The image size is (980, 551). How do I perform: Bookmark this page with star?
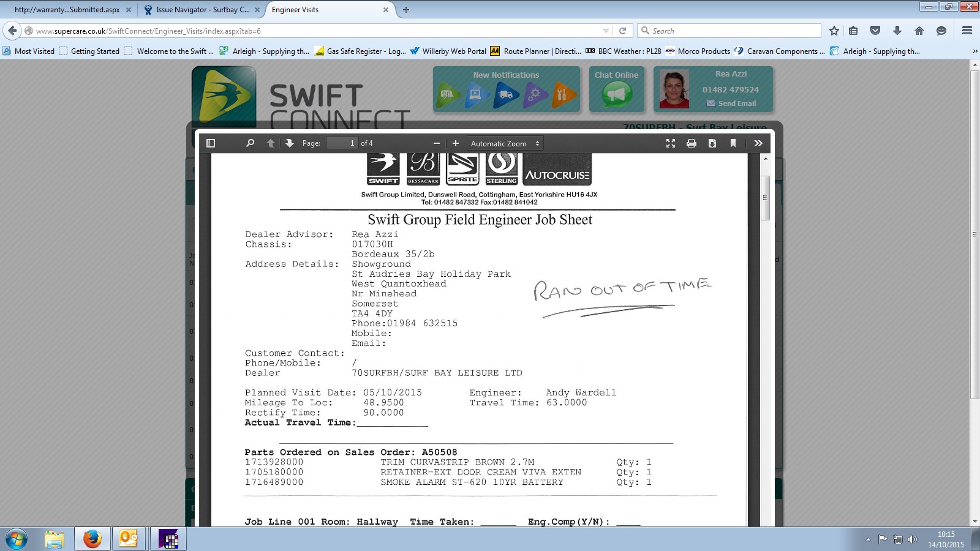tap(834, 31)
